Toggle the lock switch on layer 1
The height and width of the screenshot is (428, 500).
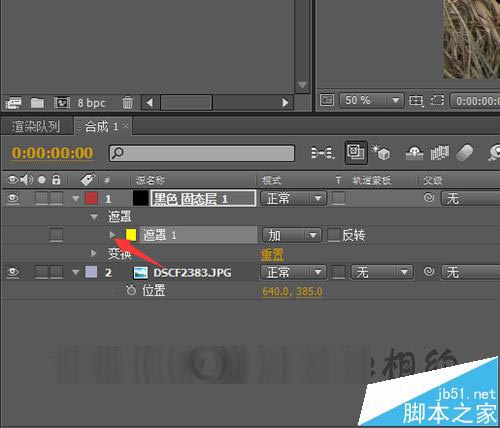[x=56, y=198]
